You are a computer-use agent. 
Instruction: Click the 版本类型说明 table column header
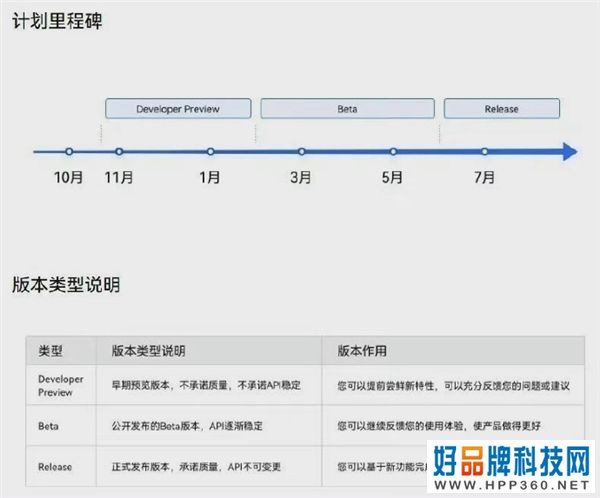pos(148,351)
